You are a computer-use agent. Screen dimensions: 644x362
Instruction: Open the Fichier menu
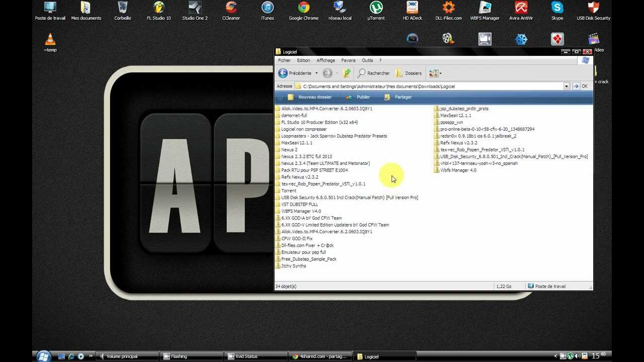(x=284, y=60)
